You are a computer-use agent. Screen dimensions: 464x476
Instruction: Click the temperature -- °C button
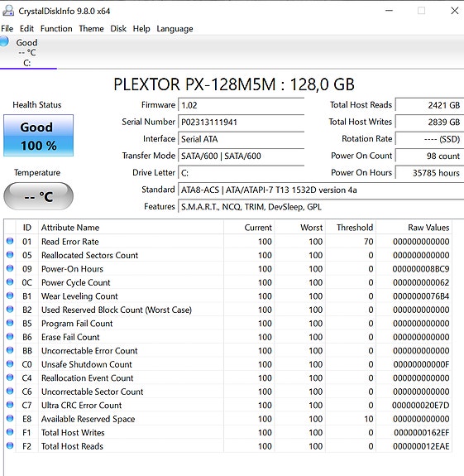[x=39, y=196]
